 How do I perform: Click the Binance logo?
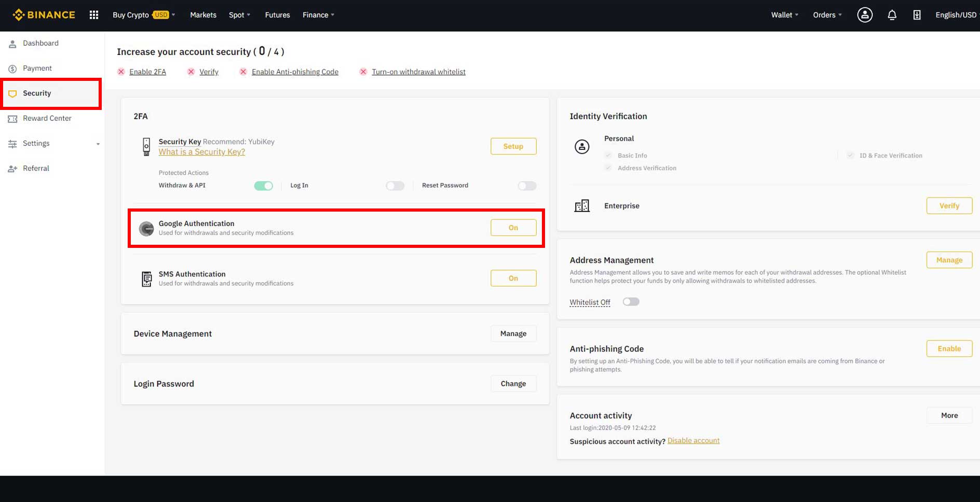[x=44, y=15]
